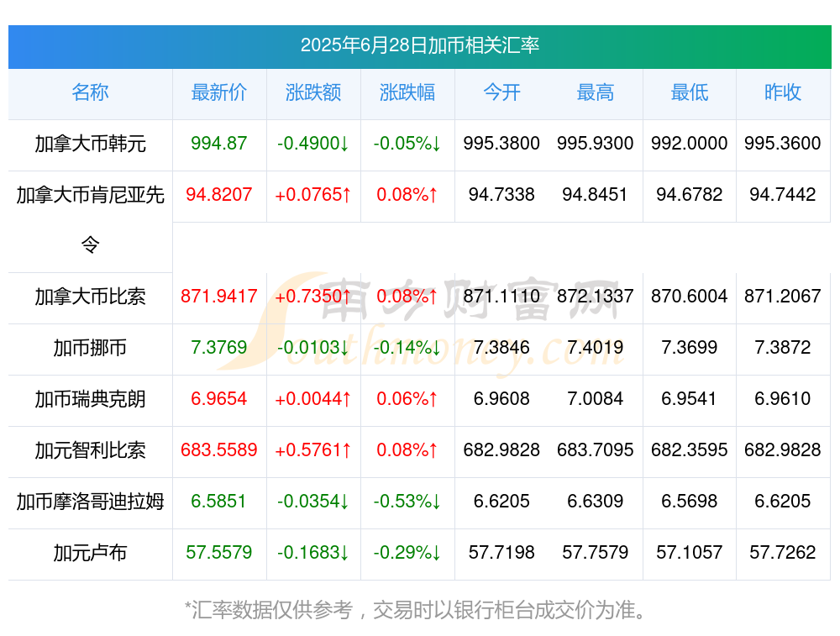
Task: Click change percent -0.29%↓
Action: coord(407,552)
